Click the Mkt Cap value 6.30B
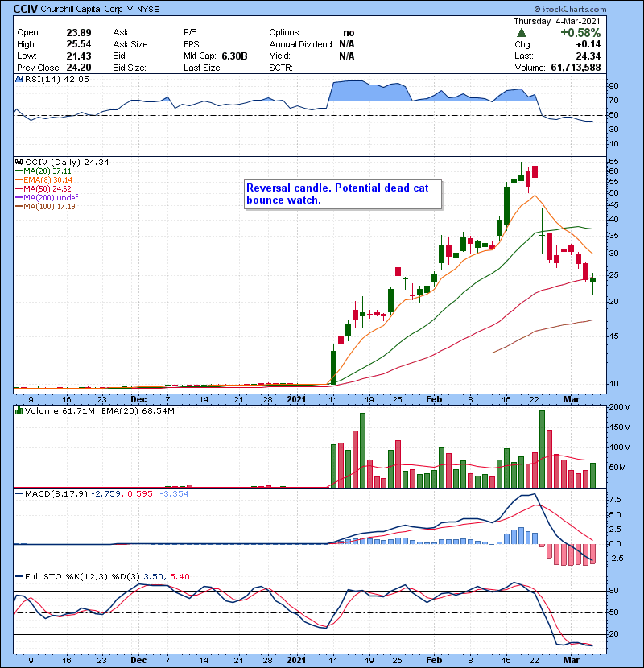 click(x=234, y=56)
